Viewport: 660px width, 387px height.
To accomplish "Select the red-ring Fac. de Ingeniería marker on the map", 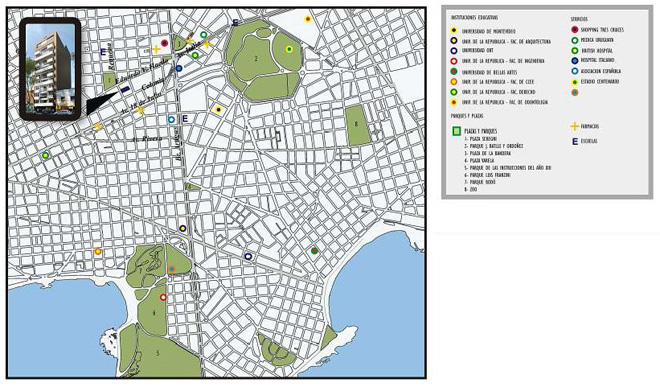I will [163, 297].
